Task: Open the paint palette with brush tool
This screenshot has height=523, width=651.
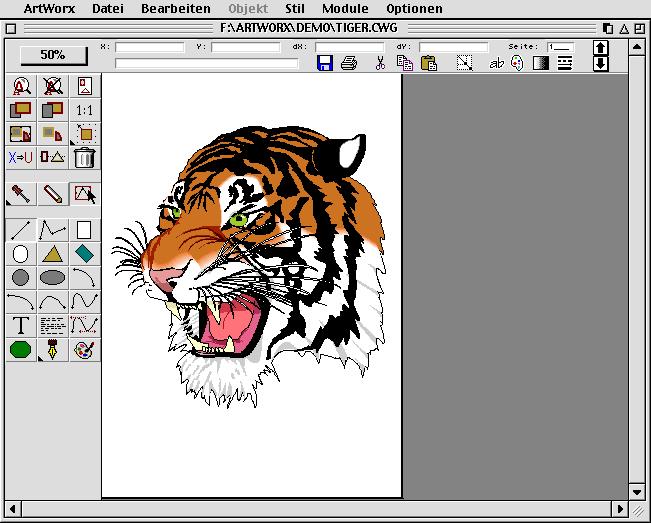Action: click(x=85, y=350)
